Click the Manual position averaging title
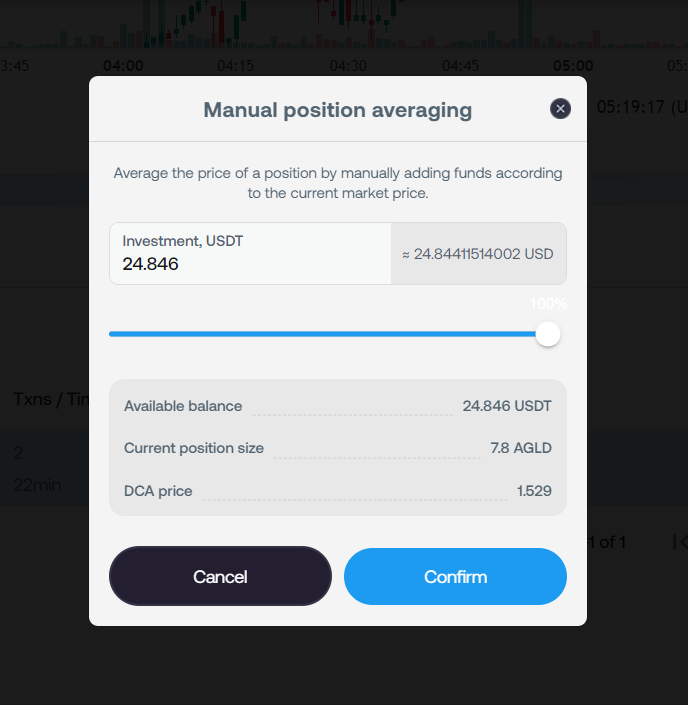Image resolution: width=688 pixels, height=705 pixels. point(337,110)
